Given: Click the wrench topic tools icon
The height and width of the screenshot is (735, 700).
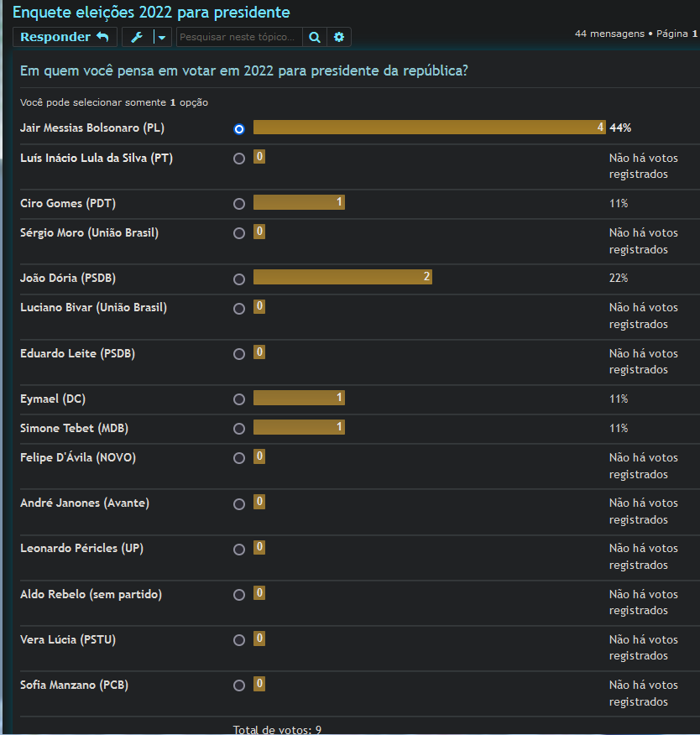Looking at the screenshot, I should (138, 37).
